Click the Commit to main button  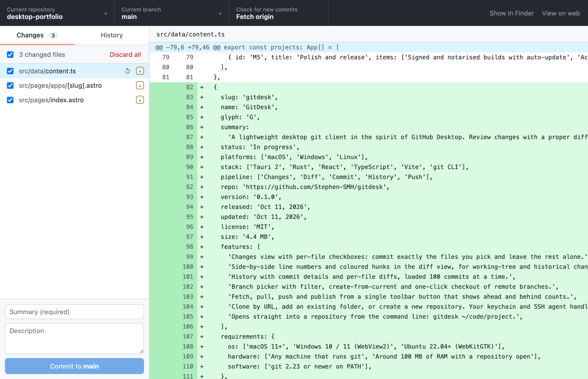click(74, 366)
